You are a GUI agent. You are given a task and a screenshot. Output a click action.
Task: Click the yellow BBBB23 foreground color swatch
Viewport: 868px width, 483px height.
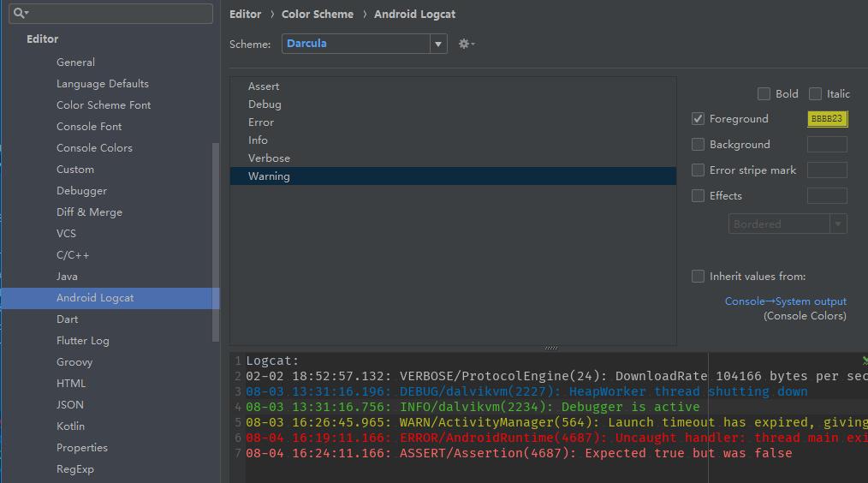(x=826, y=119)
